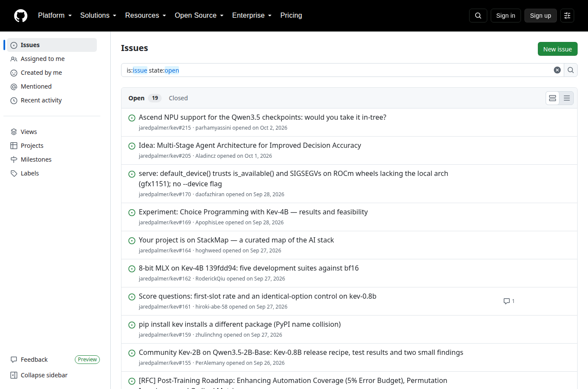Go to the Pricing page
Viewport: 588px width, 389px height.
291,16
